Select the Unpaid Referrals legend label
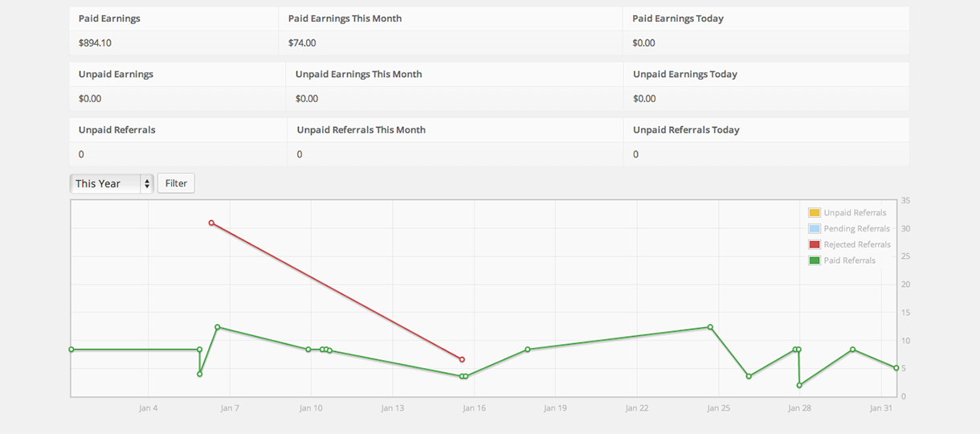This screenshot has width=980, height=434. click(x=855, y=213)
